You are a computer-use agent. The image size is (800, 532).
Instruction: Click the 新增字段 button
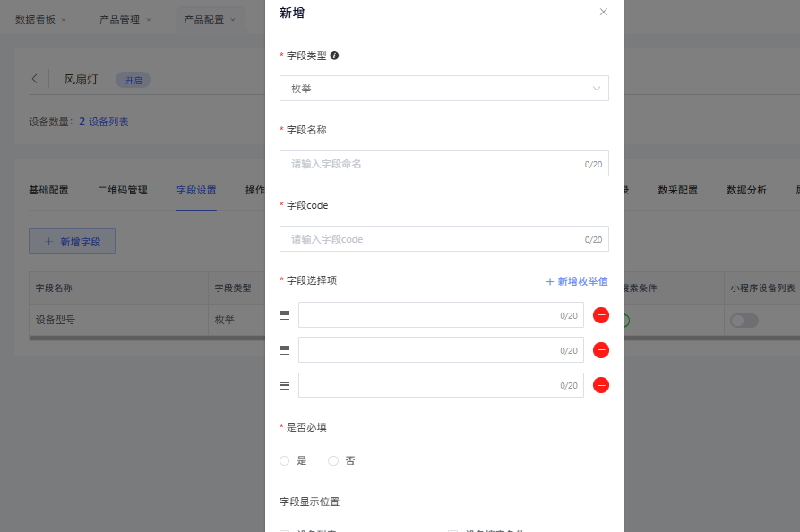click(x=72, y=241)
